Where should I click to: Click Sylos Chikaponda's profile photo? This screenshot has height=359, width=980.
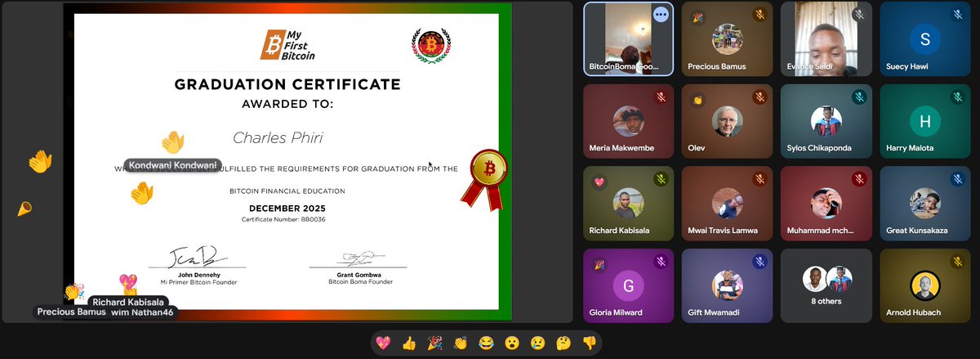(826, 121)
